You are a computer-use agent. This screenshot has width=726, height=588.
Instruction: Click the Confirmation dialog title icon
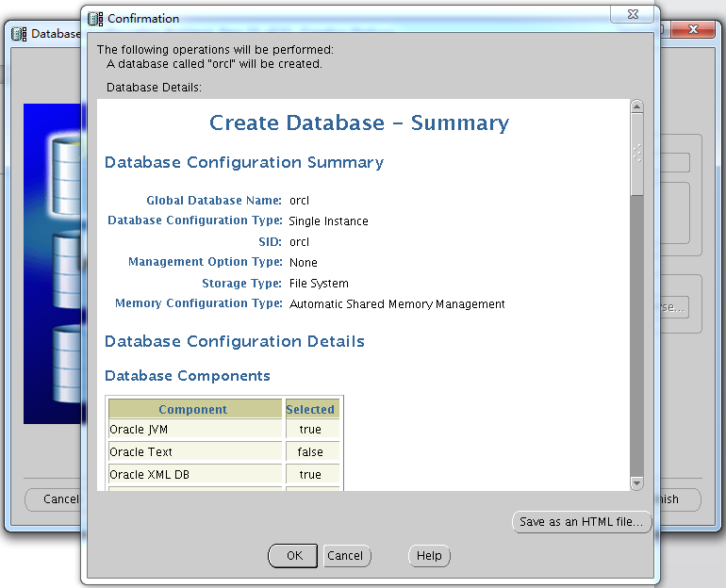95,19
